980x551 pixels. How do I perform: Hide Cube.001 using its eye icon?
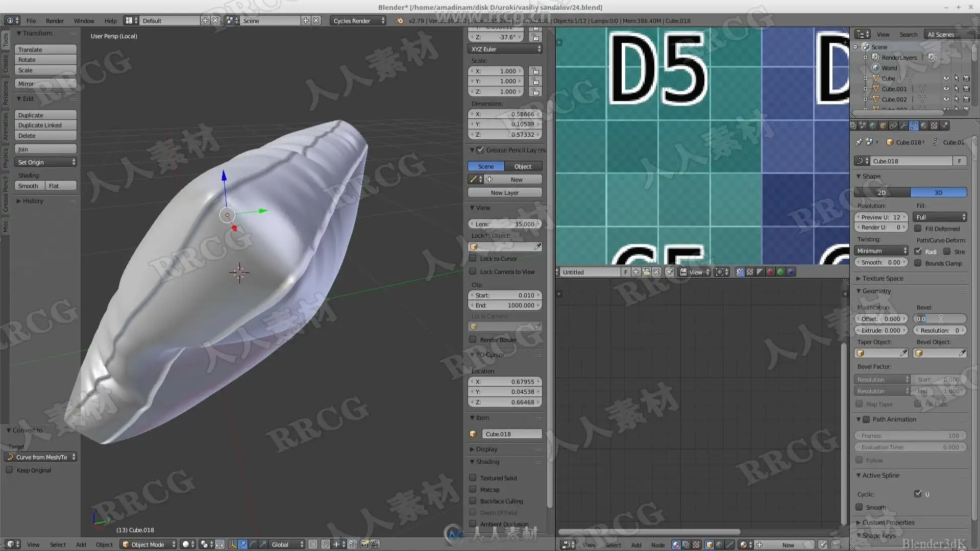pyautogui.click(x=946, y=89)
